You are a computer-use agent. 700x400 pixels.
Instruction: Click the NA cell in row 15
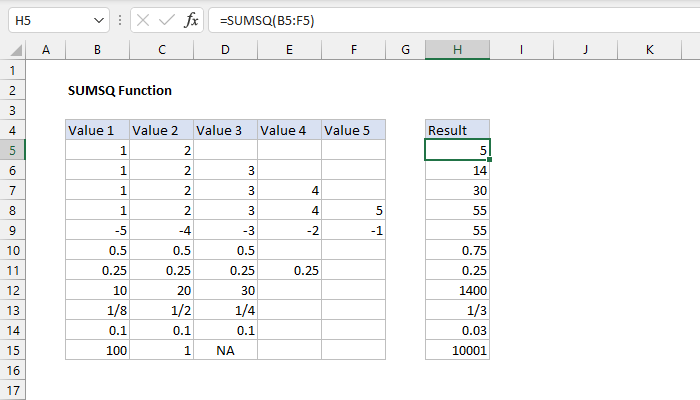click(x=225, y=350)
